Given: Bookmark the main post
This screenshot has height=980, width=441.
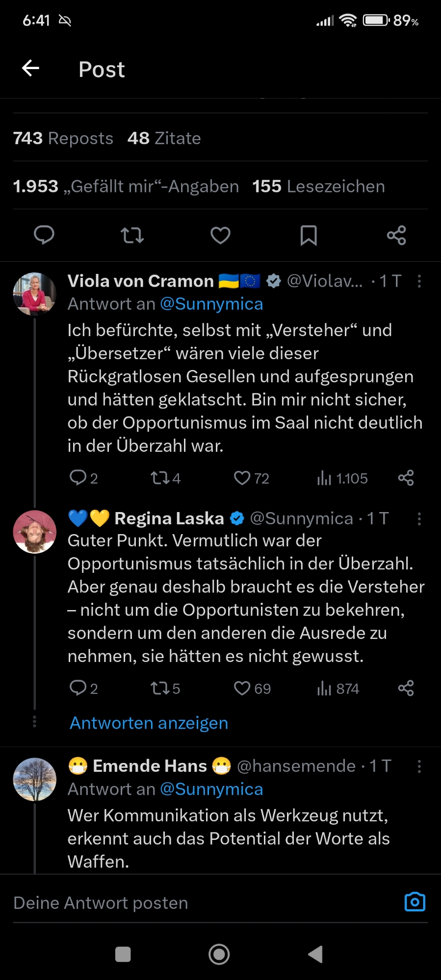Looking at the screenshot, I should (309, 236).
